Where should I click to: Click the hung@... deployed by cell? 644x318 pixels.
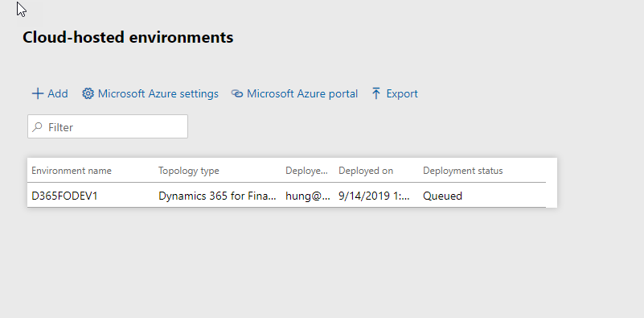[308, 196]
